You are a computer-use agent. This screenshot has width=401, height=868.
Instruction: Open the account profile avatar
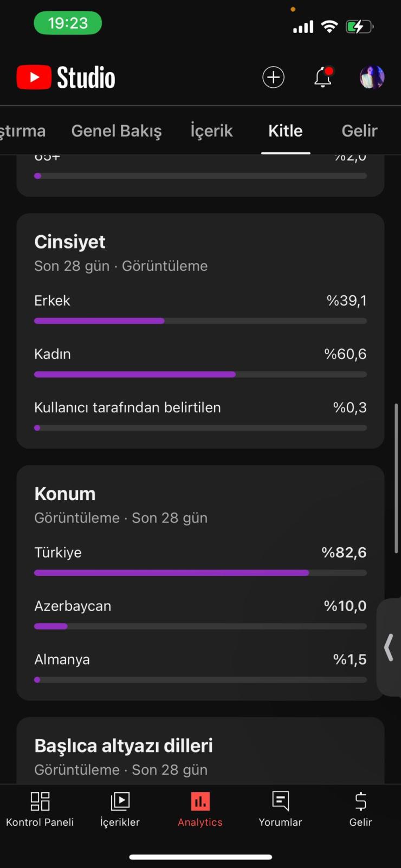[x=372, y=77]
